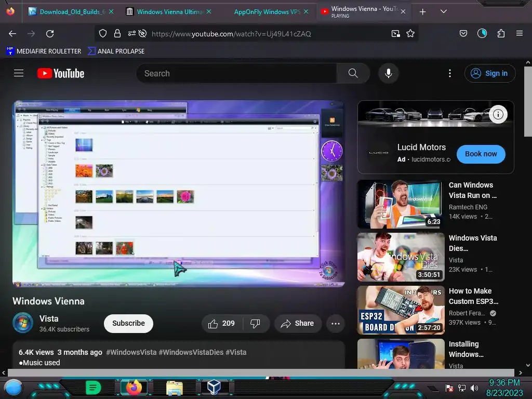Click the autoplay blocked icon in address bar
532x399 pixels.
click(143, 33)
